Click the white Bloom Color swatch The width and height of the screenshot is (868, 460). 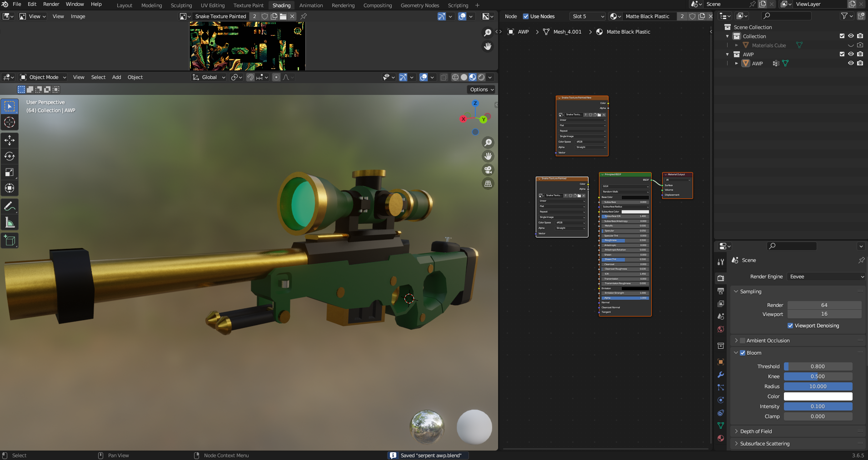click(x=818, y=396)
